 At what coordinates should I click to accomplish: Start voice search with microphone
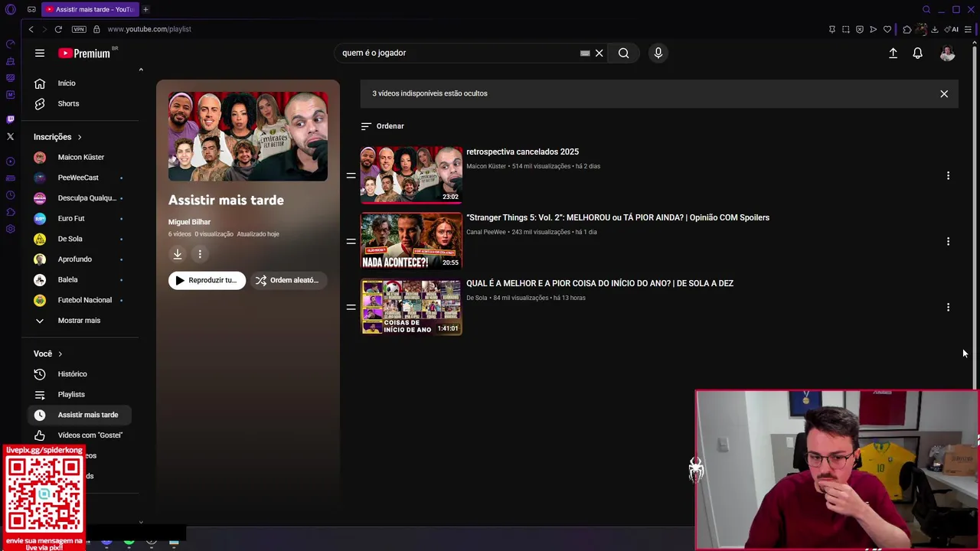click(658, 53)
